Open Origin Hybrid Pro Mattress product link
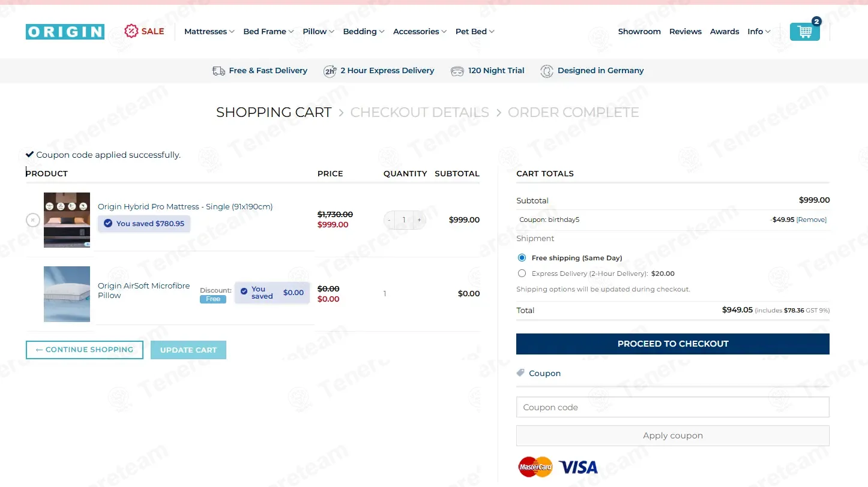The height and width of the screenshot is (487, 868). click(185, 206)
